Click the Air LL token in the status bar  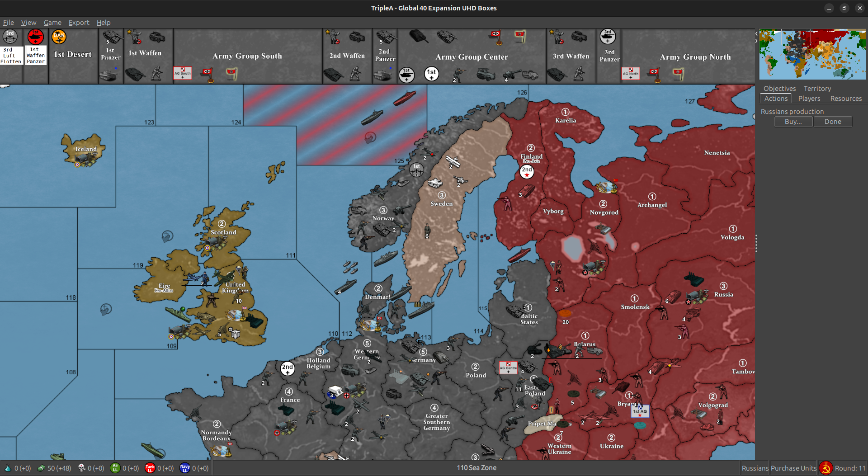point(116,468)
